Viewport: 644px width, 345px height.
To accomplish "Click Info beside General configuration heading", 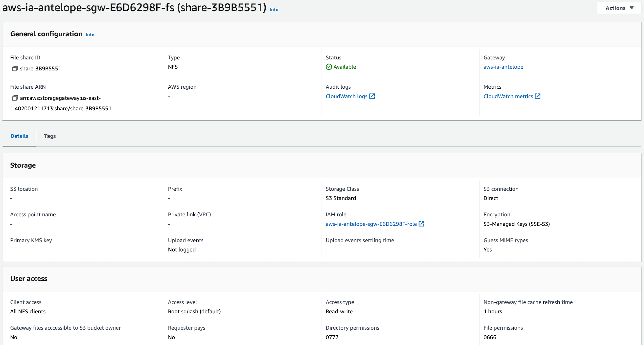I will point(90,35).
